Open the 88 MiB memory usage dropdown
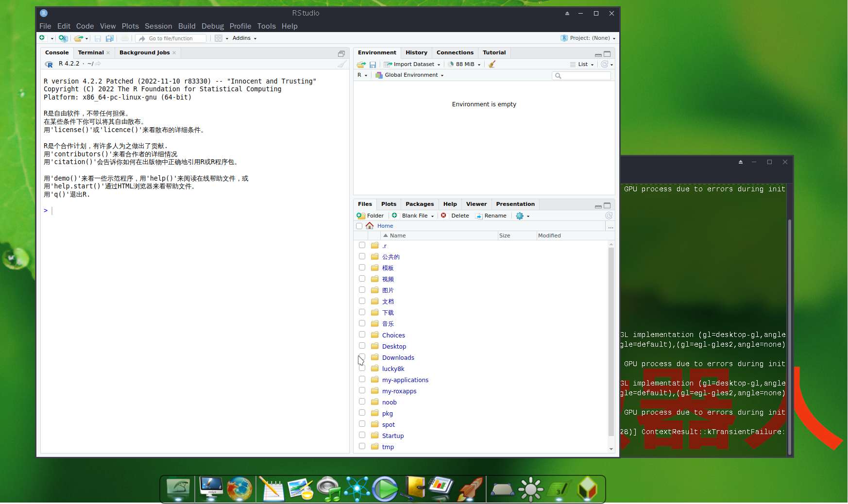 pyautogui.click(x=464, y=64)
